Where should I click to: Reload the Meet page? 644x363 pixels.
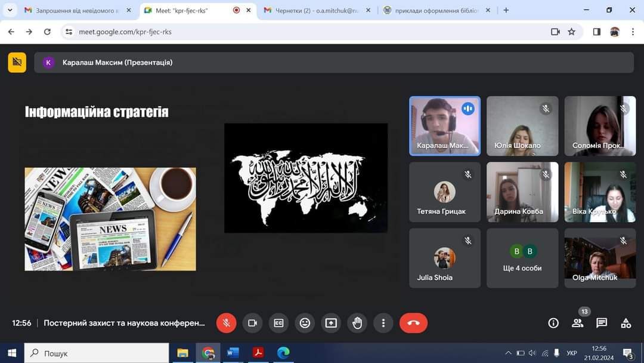point(47,32)
